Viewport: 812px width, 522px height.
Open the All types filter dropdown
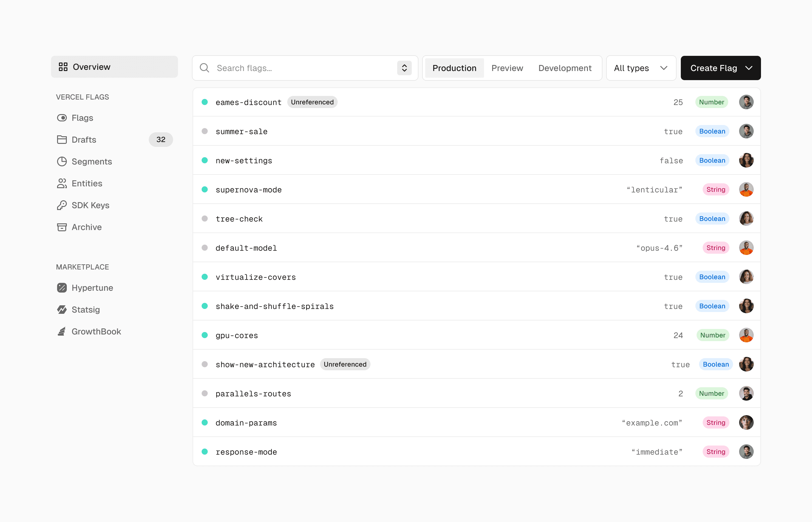641,68
